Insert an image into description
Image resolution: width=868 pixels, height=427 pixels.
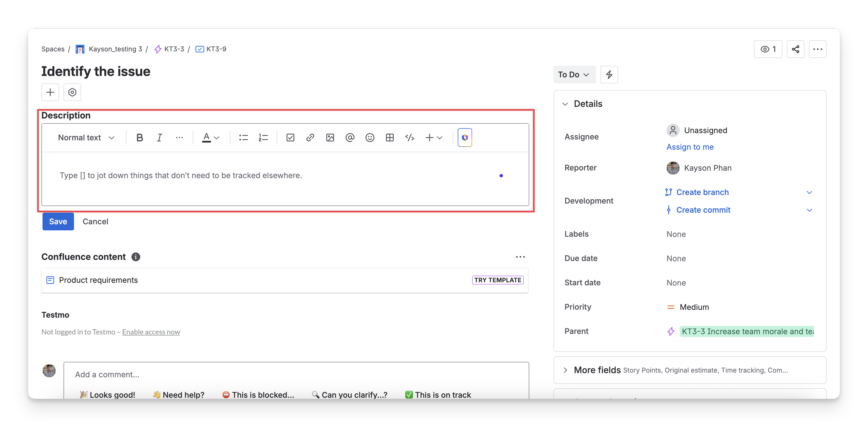pos(330,138)
